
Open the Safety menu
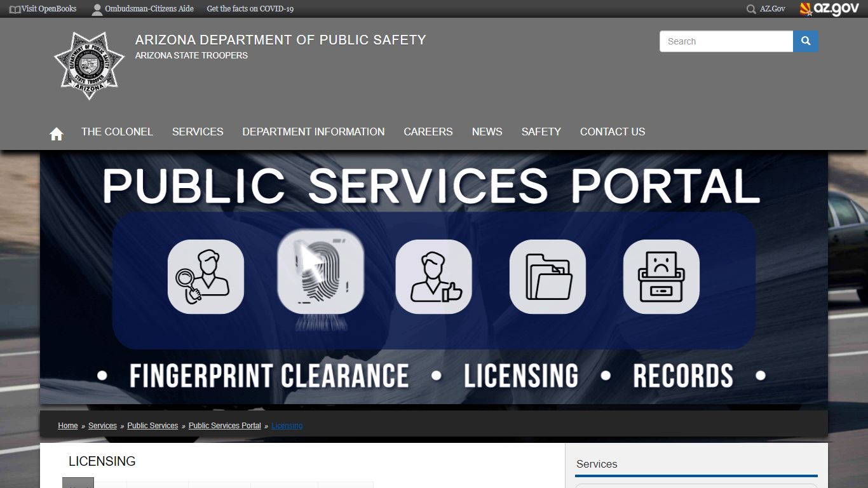point(541,132)
